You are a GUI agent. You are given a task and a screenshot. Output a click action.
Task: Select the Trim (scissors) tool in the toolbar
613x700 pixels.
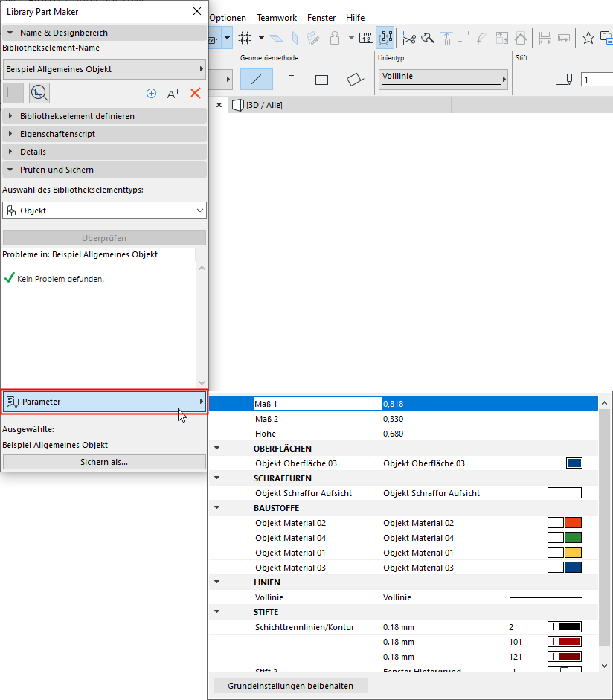coord(409,38)
